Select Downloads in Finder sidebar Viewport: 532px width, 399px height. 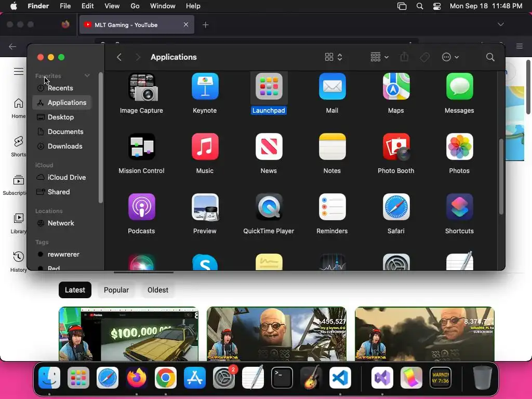[x=62, y=146]
